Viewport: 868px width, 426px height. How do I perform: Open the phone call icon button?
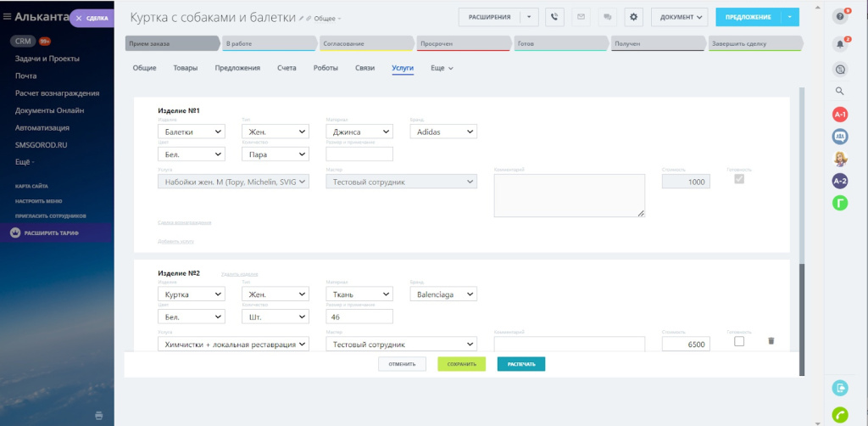click(554, 17)
